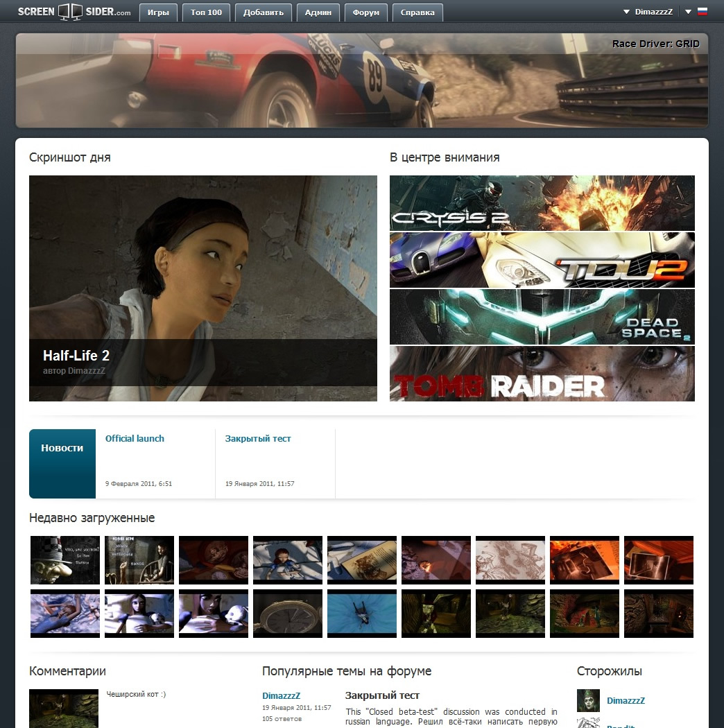Open the Добавить section
This screenshot has height=728, width=724.
[263, 12]
